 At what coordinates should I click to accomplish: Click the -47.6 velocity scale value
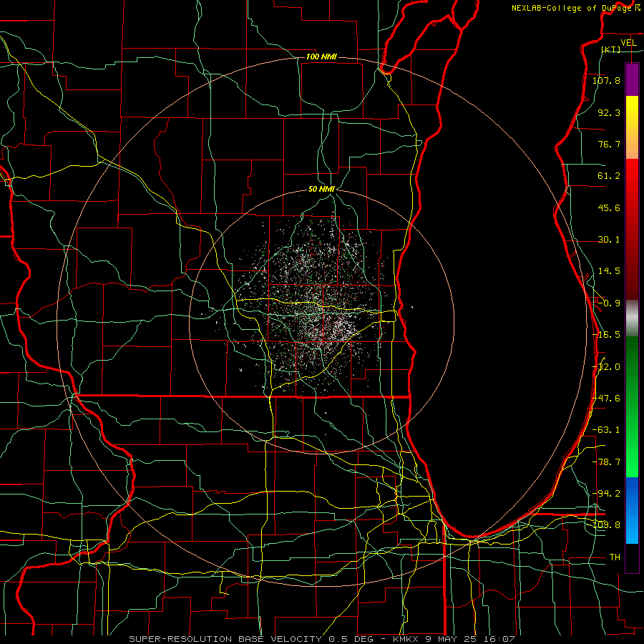606,399
